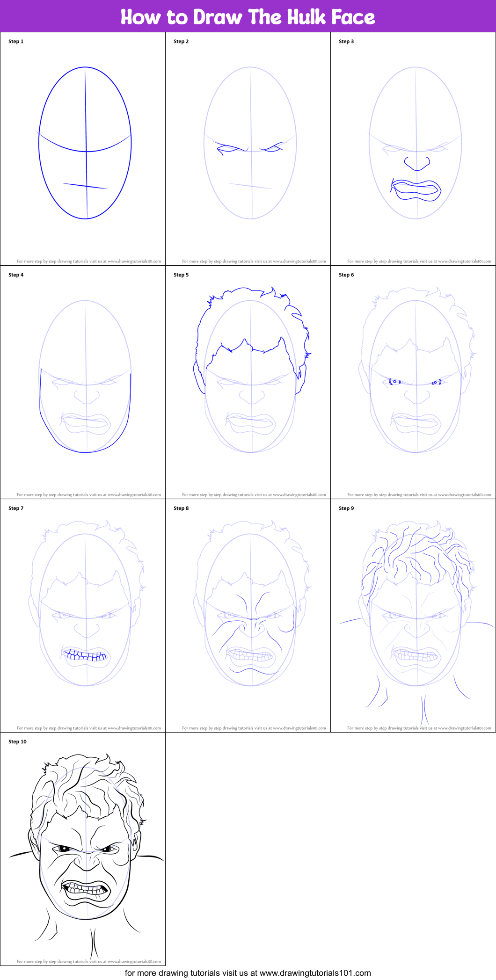Click the watermark link under Step 10
Image resolution: width=496 pixels, height=980 pixels.
point(89,961)
